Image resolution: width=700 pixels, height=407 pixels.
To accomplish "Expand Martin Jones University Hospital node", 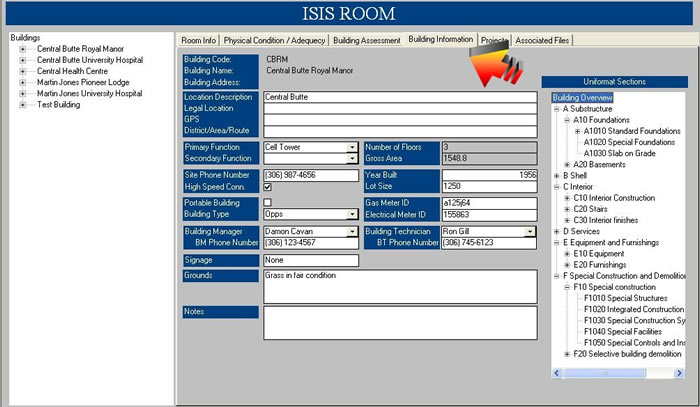I will click(22, 94).
